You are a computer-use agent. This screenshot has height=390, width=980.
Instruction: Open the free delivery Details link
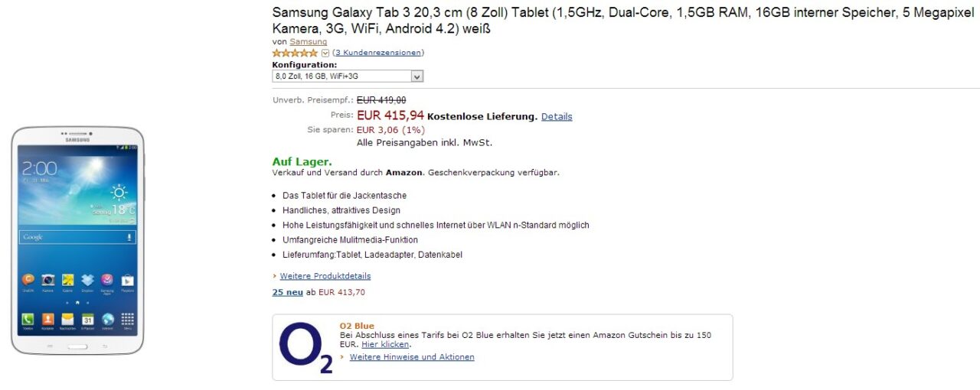coord(557,117)
